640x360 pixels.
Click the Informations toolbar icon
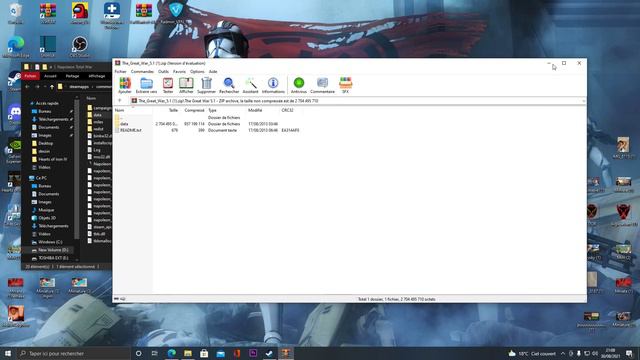click(273, 85)
